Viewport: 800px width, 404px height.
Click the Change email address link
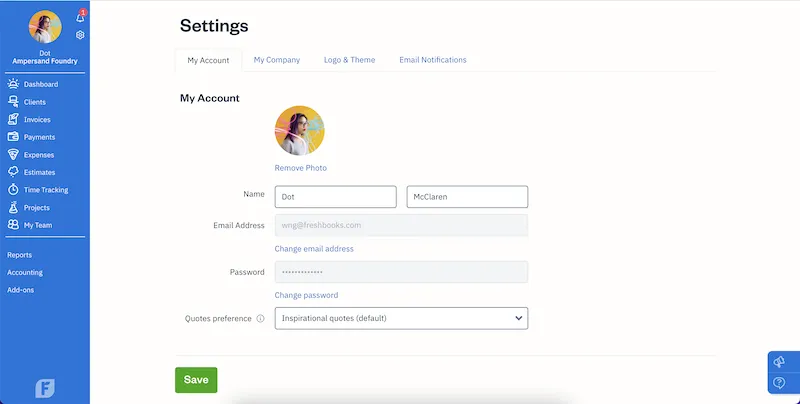point(314,249)
